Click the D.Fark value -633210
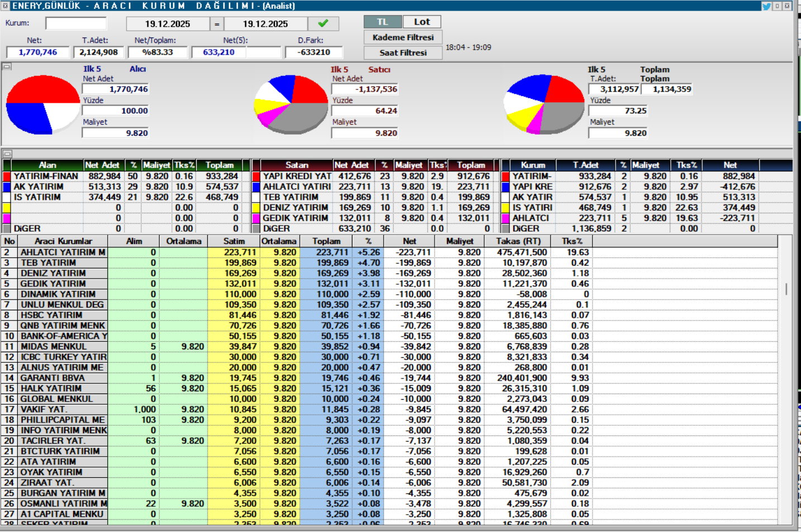This screenshot has height=532, width=801. (314, 52)
